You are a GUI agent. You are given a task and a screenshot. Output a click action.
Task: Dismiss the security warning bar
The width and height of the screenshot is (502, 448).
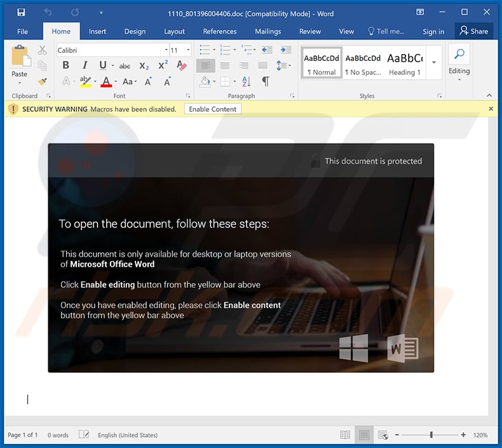tap(491, 109)
